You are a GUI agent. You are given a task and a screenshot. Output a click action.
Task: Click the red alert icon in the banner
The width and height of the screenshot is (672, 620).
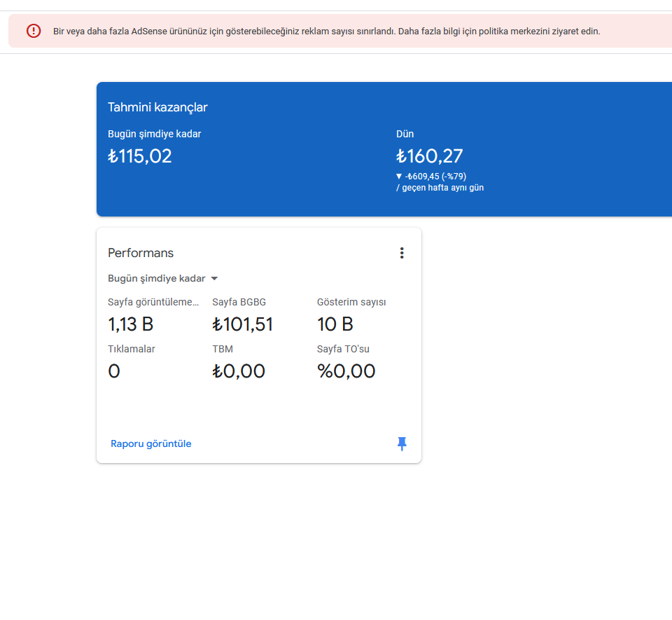click(34, 31)
